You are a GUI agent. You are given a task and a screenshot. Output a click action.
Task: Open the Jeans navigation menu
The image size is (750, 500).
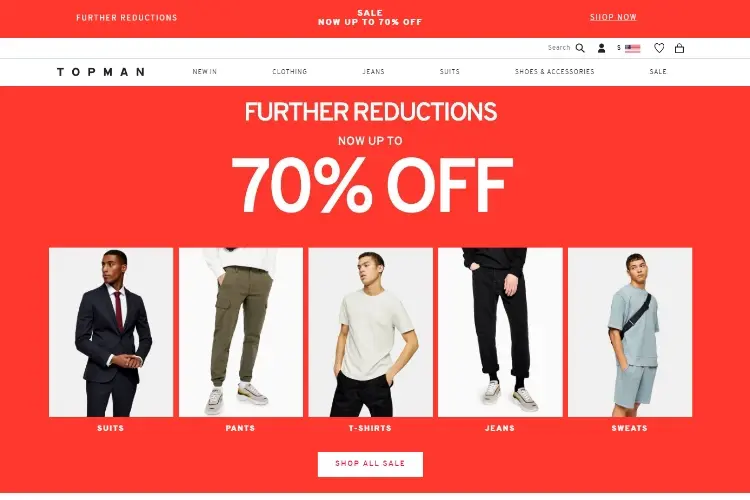click(374, 72)
